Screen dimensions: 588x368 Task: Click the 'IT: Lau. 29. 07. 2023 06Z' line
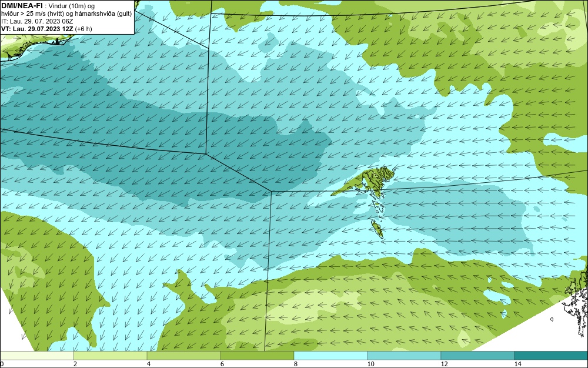click(x=37, y=21)
